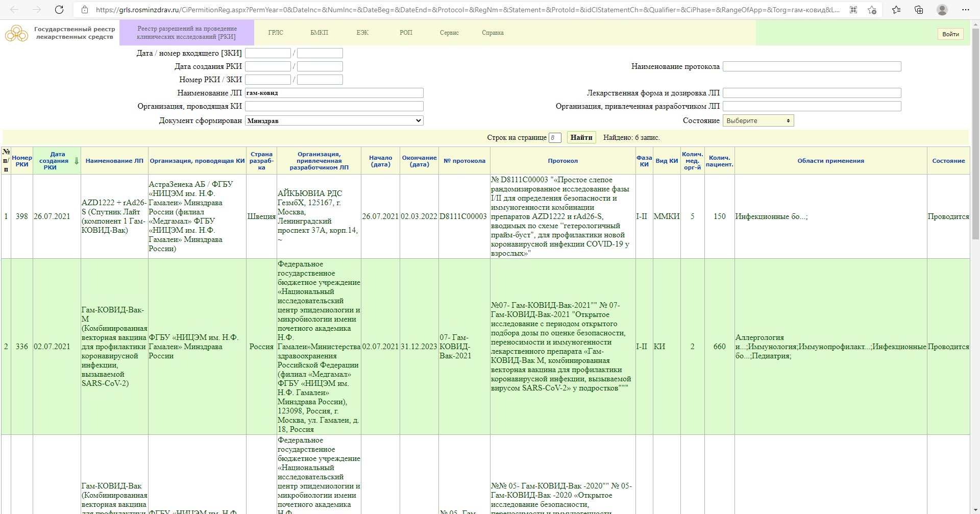
Task: Expand the Состояние dropdown
Action: tap(758, 121)
